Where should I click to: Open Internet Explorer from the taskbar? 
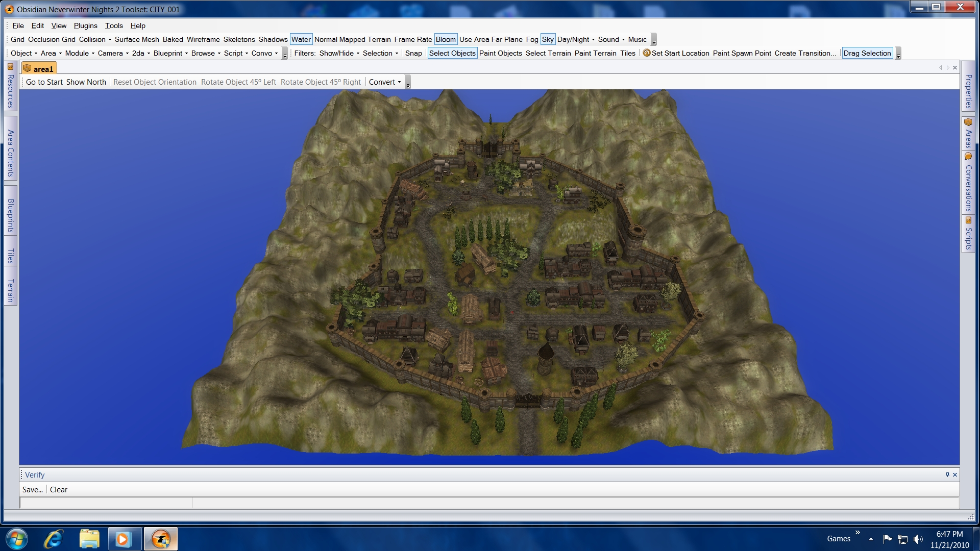point(53,539)
